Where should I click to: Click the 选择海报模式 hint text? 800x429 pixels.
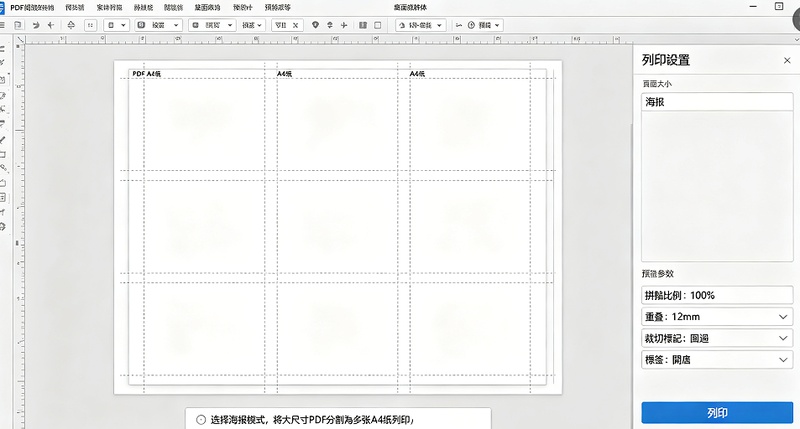(x=312, y=420)
